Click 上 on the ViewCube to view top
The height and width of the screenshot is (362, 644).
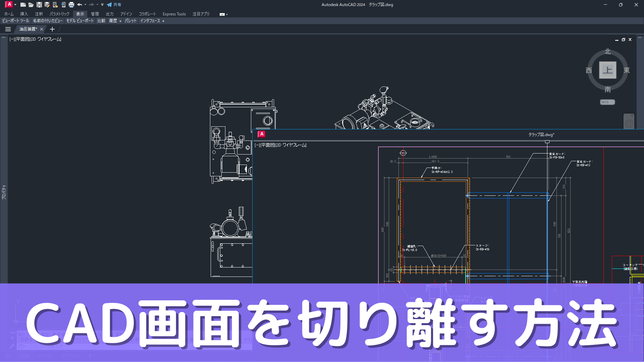point(608,70)
